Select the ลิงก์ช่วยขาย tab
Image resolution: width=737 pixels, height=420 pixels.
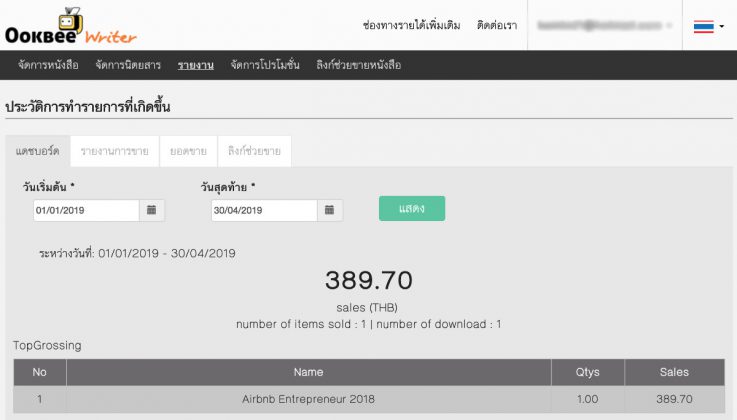254,151
